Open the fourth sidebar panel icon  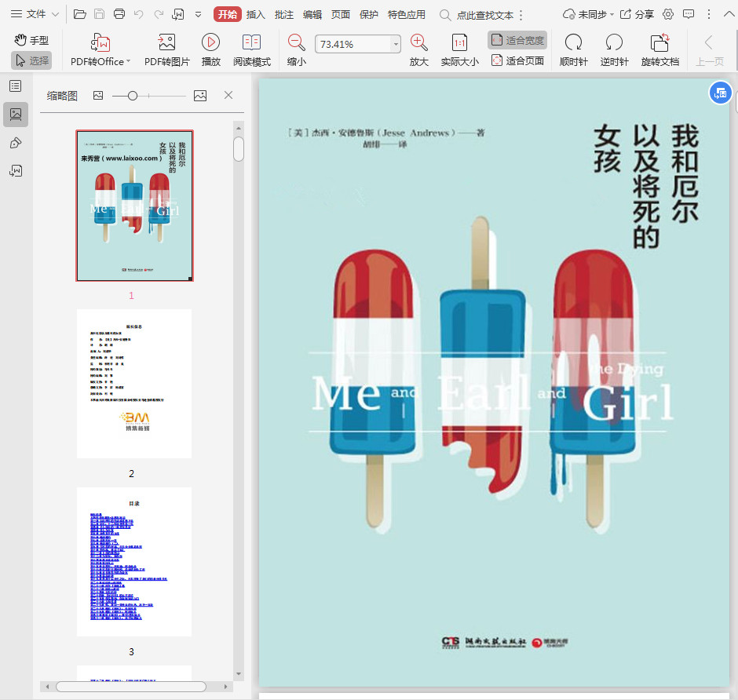tap(16, 171)
